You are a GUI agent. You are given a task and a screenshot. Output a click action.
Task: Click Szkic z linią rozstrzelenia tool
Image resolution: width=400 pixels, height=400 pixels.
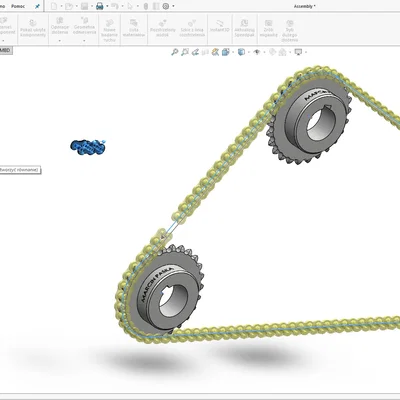[x=192, y=28]
